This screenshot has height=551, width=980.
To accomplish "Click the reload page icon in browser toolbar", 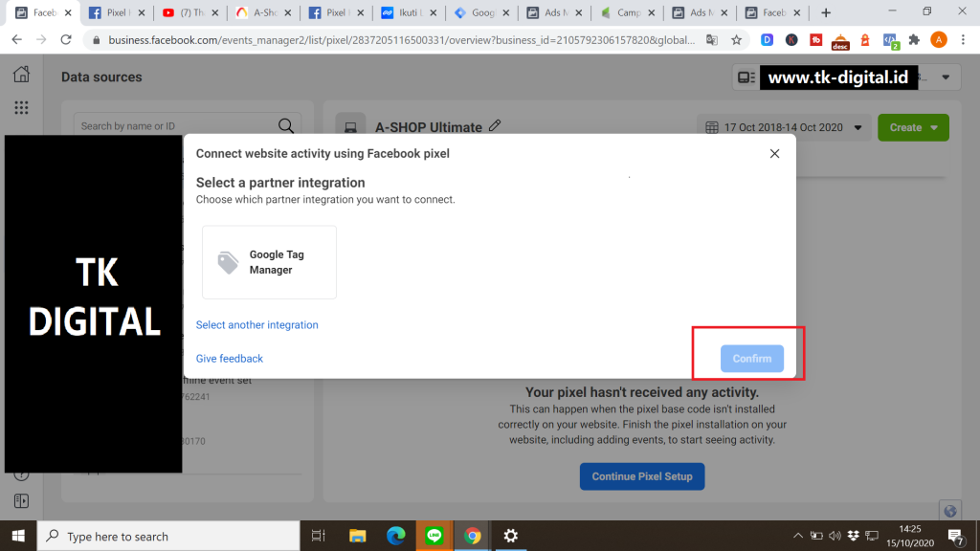I will 65,40.
